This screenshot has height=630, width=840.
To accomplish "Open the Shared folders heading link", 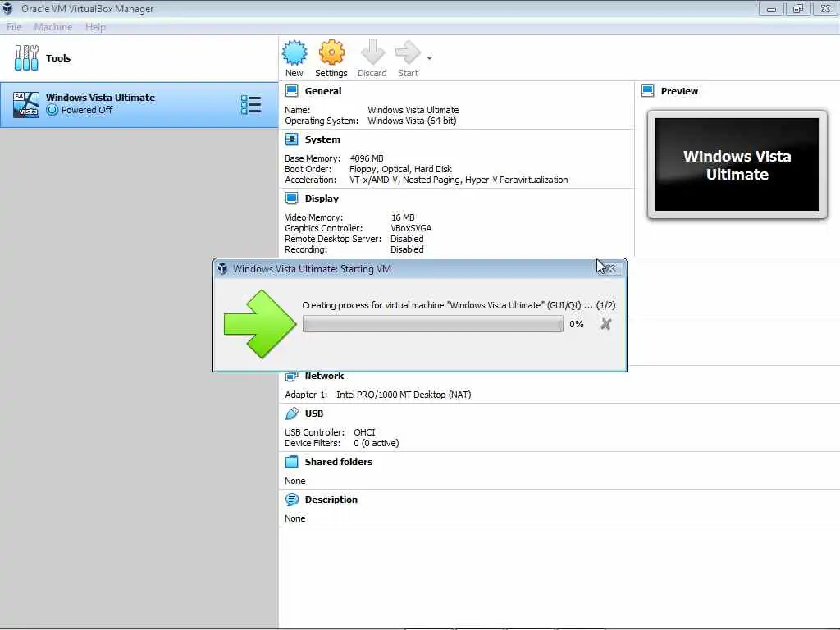I will point(339,462).
